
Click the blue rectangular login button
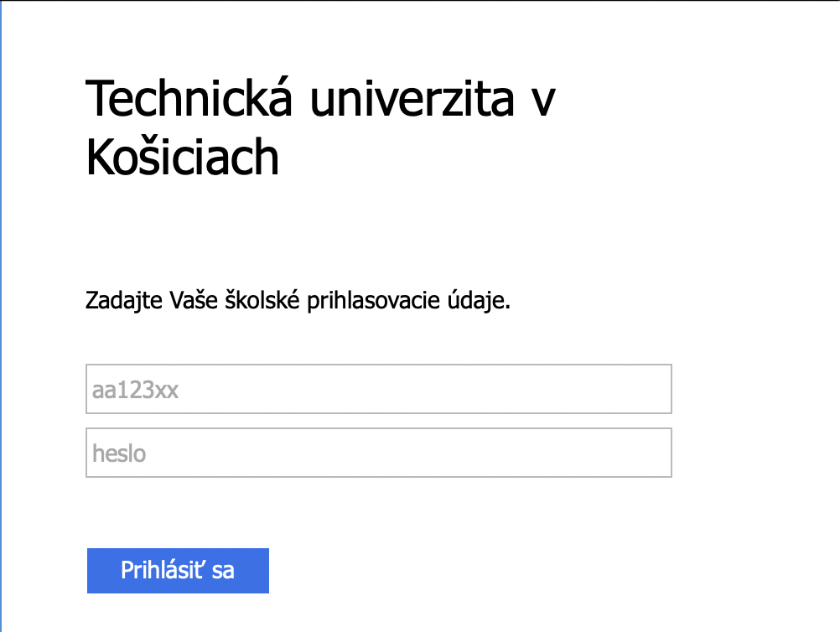point(178,570)
